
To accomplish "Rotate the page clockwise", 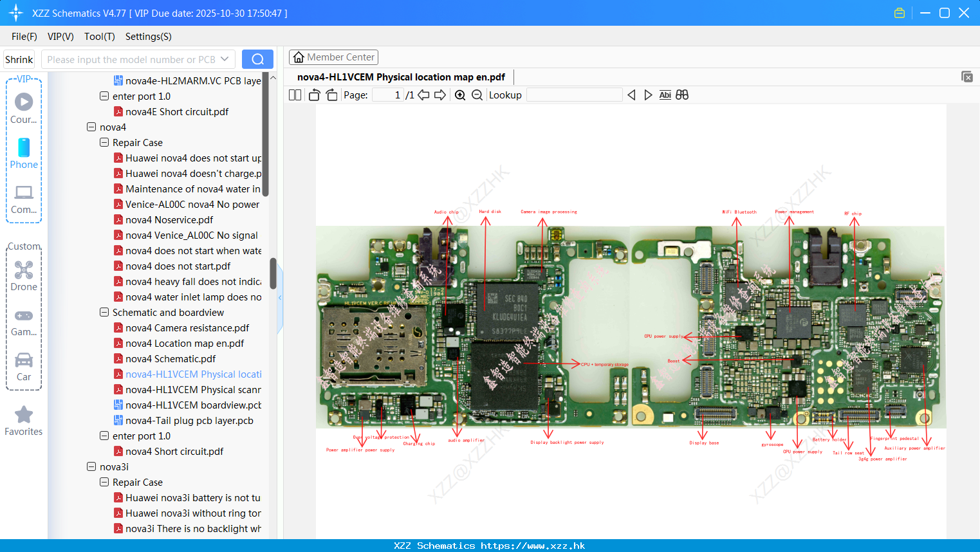I will [x=331, y=95].
